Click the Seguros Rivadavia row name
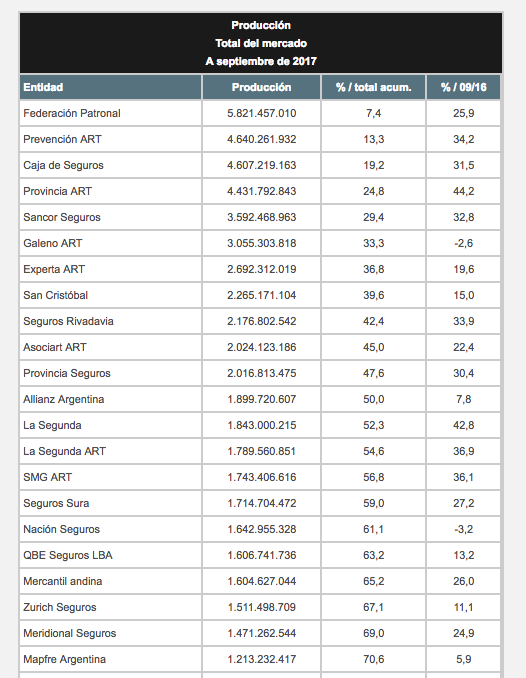 (x=68, y=321)
